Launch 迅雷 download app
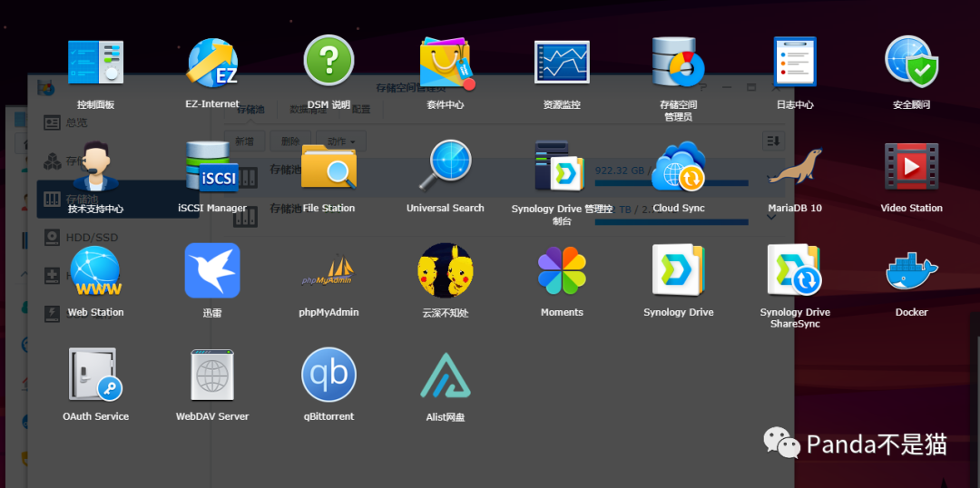This screenshot has height=488, width=980. tap(212, 270)
